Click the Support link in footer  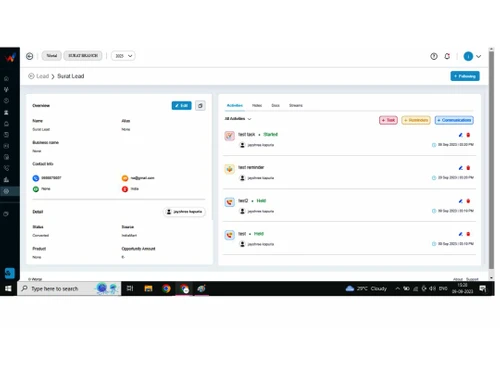pos(472,279)
